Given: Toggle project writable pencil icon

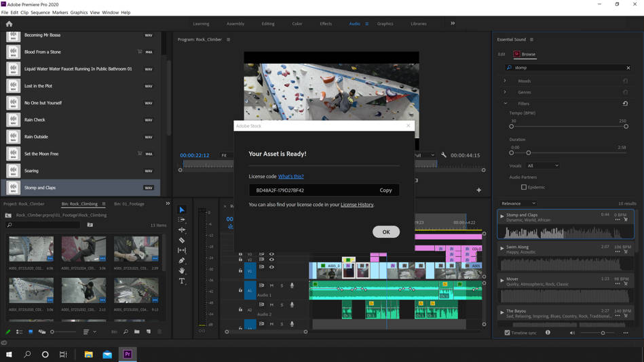Looking at the screenshot, I should 7,331.
